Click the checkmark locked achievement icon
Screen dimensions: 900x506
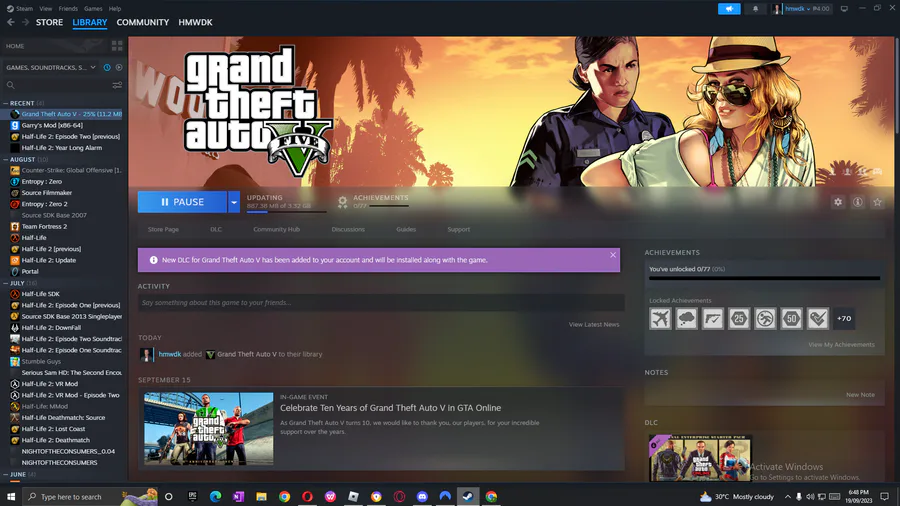coord(817,318)
